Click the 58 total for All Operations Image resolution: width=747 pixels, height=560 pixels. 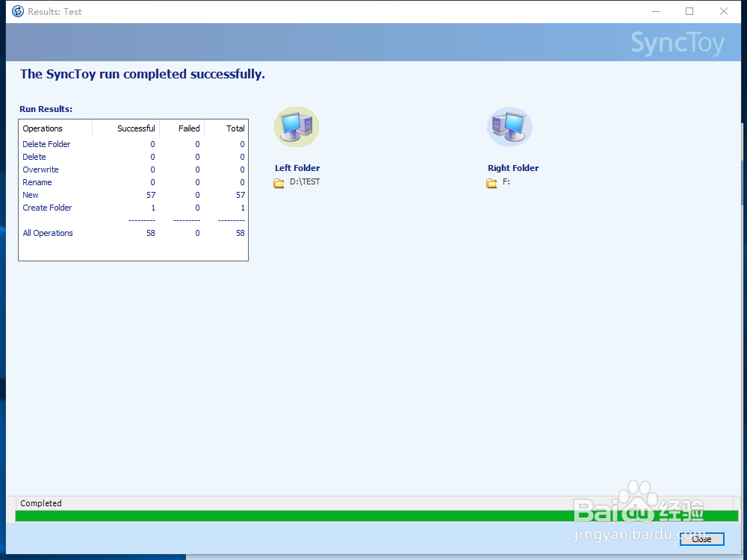click(x=240, y=233)
